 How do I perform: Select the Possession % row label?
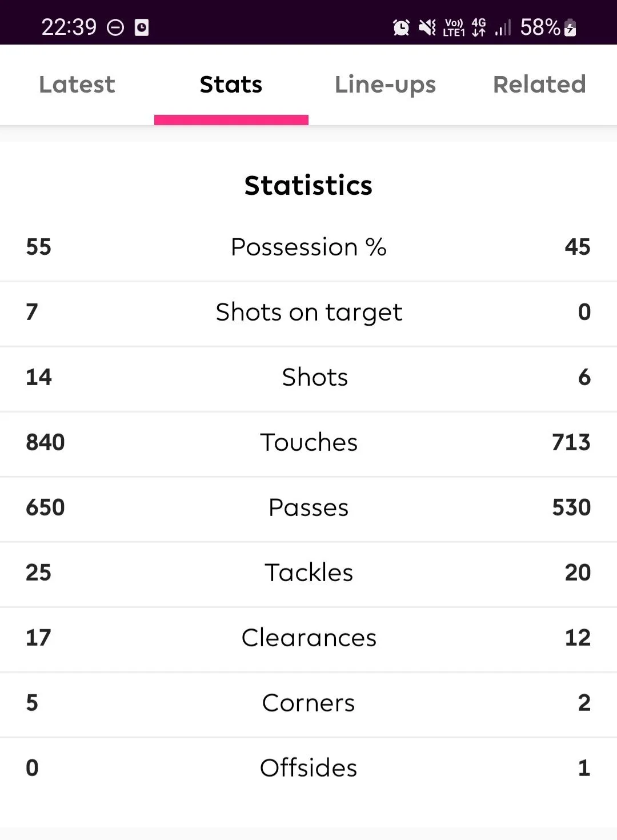click(308, 247)
